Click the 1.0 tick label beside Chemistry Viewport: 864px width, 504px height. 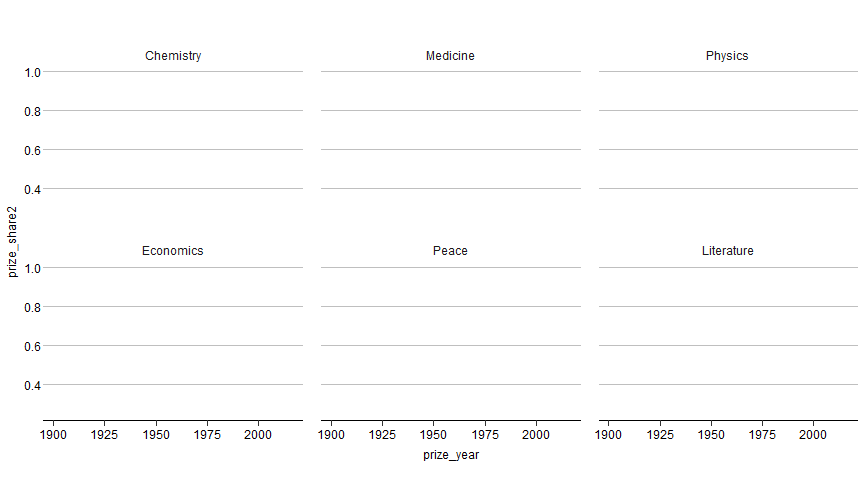coord(32,72)
